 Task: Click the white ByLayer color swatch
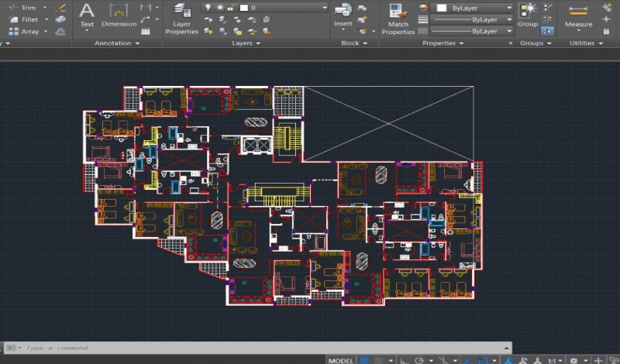tap(441, 8)
